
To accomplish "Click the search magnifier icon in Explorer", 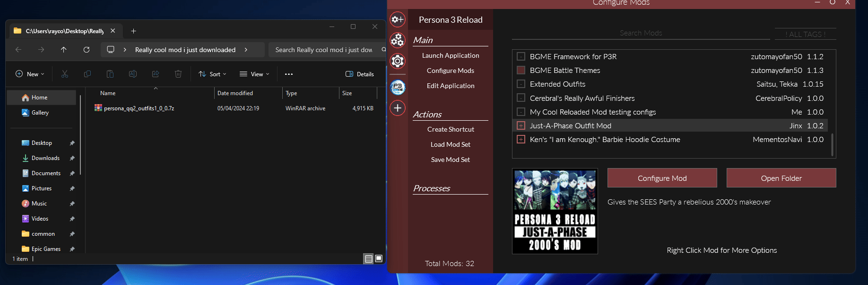I will pyautogui.click(x=383, y=50).
